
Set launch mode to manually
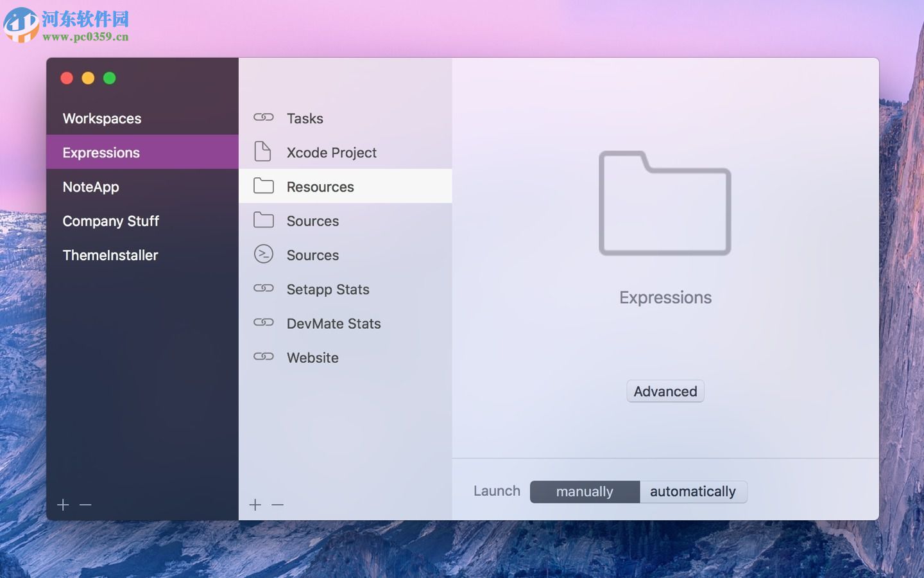(x=585, y=491)
